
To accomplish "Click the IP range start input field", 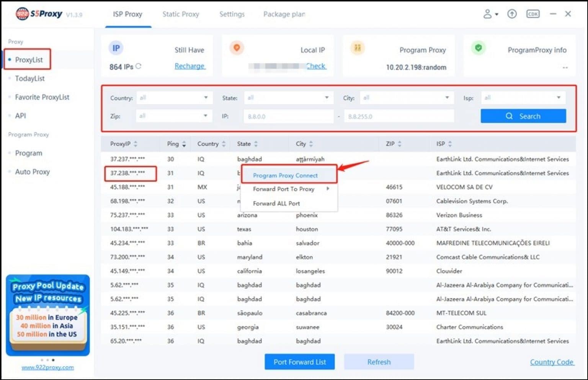I will tap(288, 116).
